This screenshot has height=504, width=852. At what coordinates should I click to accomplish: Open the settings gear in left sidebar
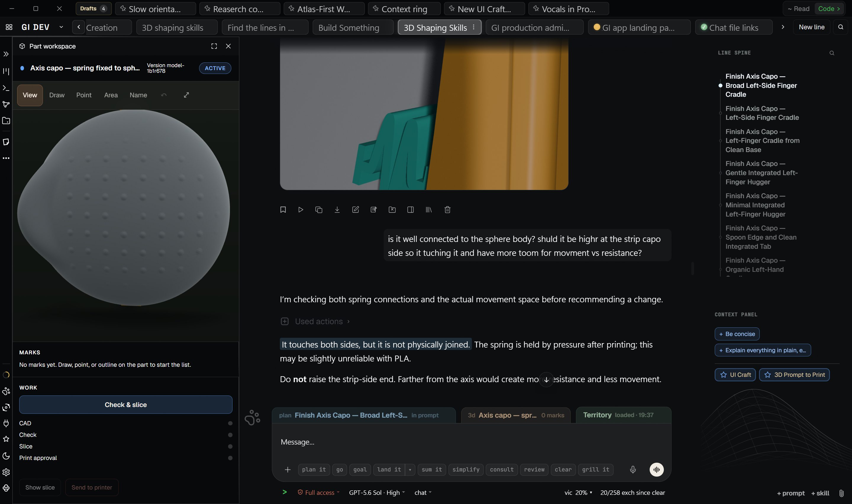pyautogui.click(x=6, y=472)
